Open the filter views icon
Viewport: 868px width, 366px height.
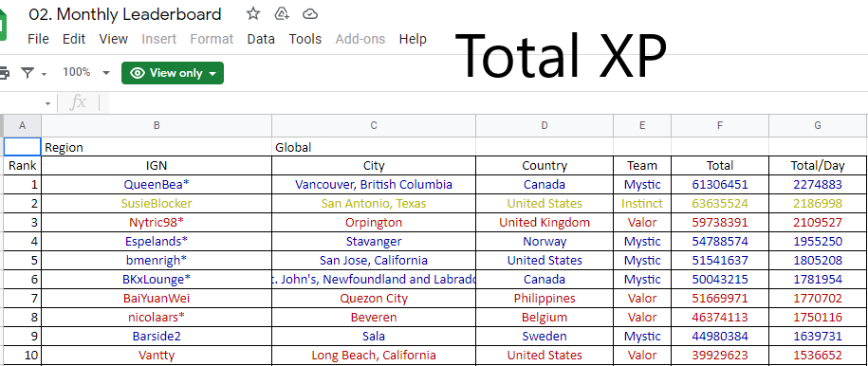point(28,72)
